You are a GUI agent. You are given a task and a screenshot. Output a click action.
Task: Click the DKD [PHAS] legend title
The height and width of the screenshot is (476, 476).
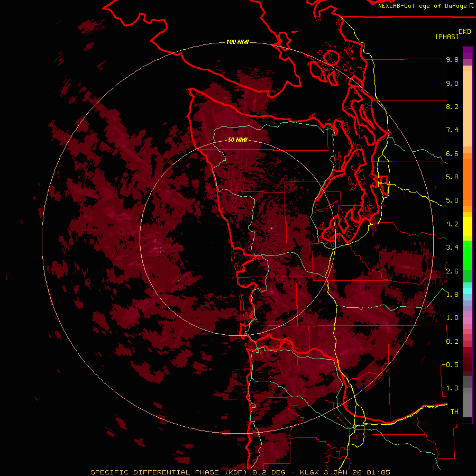pyautogui.click(x=453, y=34)
